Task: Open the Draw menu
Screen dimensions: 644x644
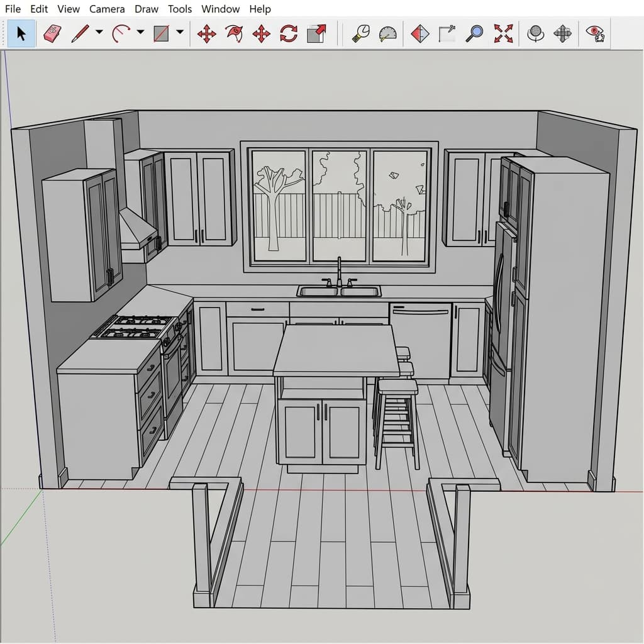Action: [147, 9]
